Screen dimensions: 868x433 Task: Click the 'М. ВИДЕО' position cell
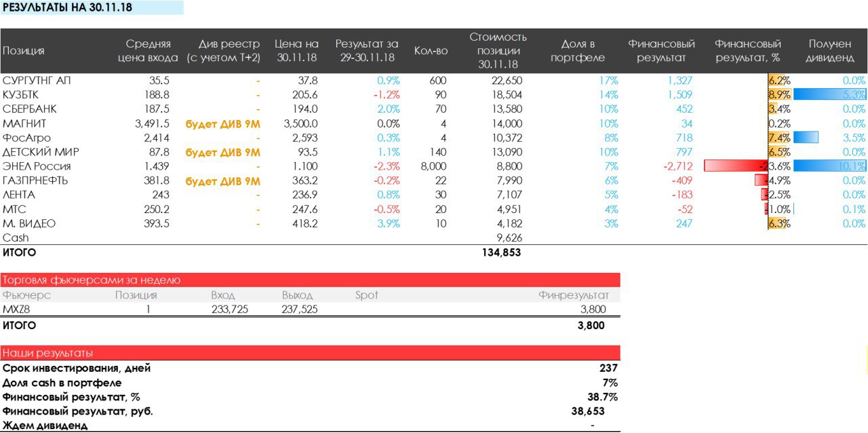pyautogui.click(x=29, y=223)
